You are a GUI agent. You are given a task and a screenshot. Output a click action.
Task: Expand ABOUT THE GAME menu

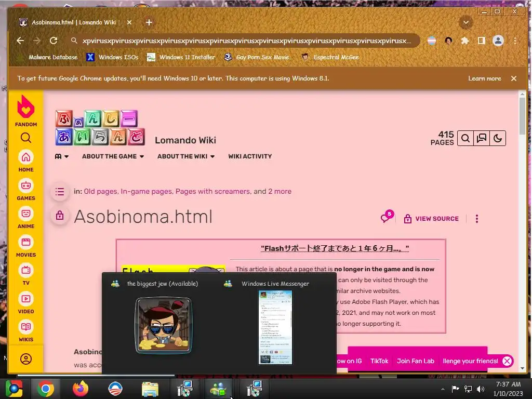coord(113,156)
